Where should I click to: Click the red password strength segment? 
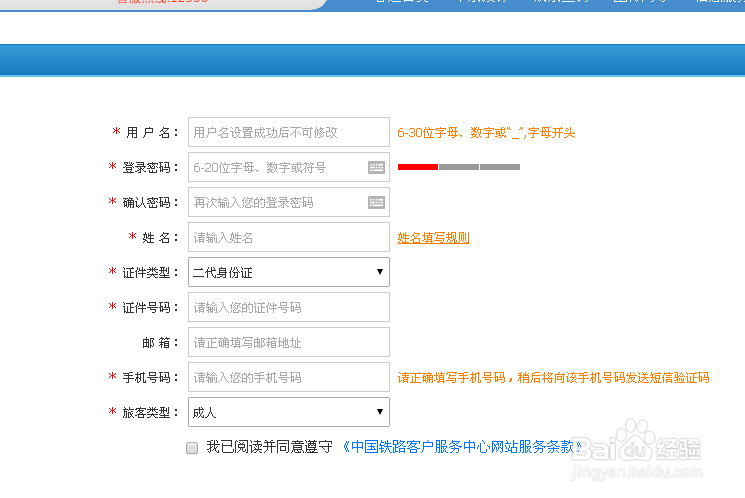418,167
